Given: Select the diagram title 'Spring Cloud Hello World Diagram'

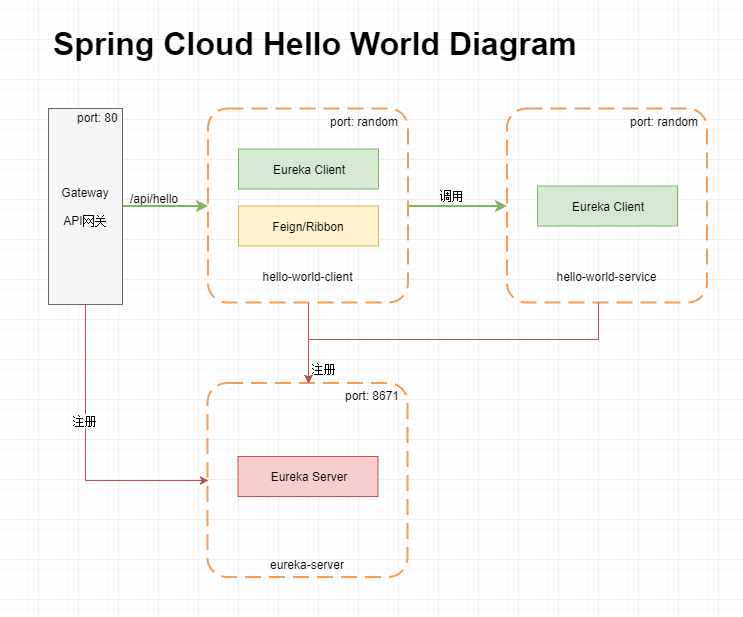Looking at the screenshot, I should click(315, 45).
